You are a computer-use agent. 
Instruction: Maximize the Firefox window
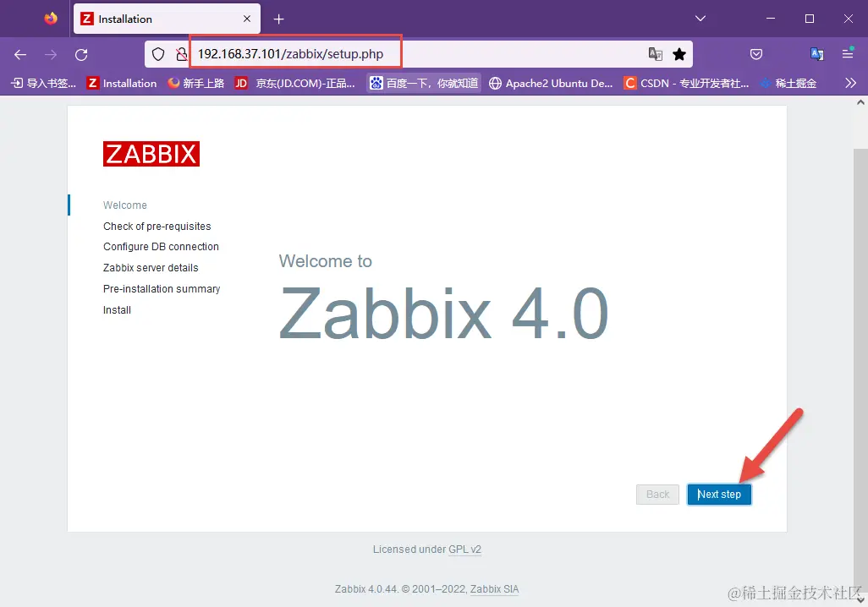pyautogui.click(x=810, y=19)
